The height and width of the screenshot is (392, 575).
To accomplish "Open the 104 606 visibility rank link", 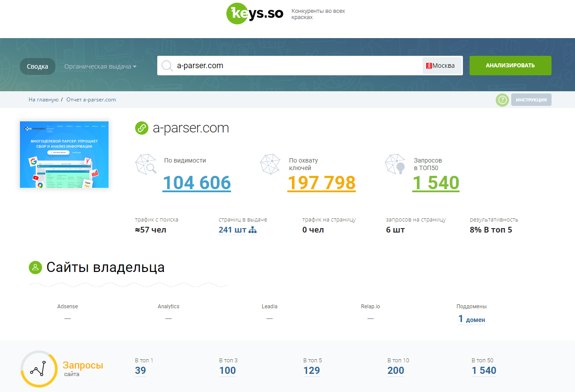I will pos(197,182).
